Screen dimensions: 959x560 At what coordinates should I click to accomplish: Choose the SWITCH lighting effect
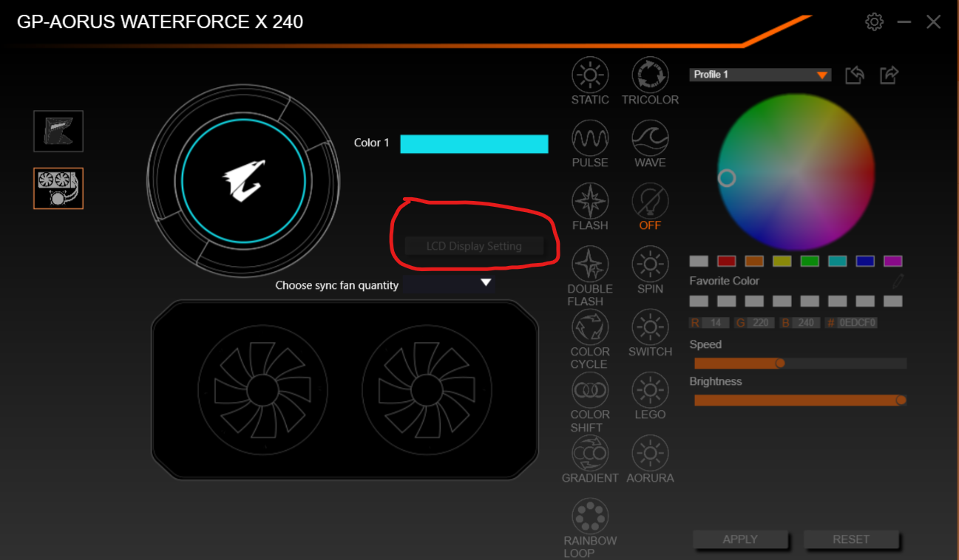tap(650, 327)
